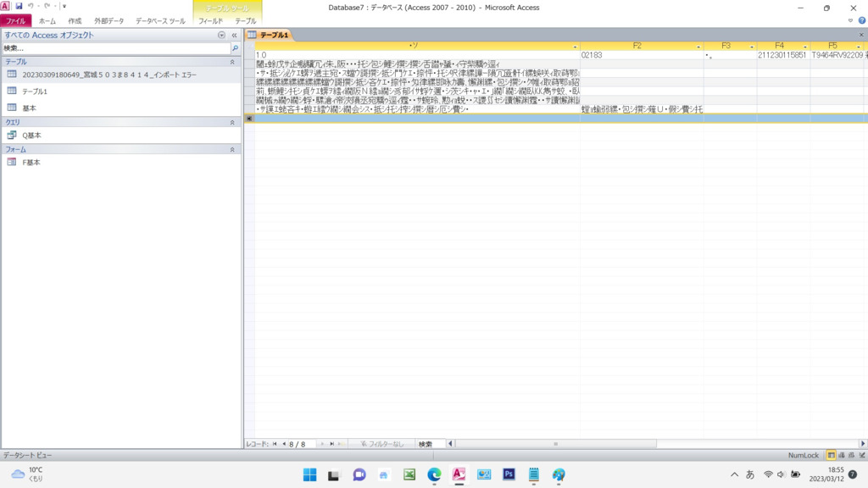Select the F基本 form in navigation pane
Screen dimensions: 868x488
click(x=120, y=162)
